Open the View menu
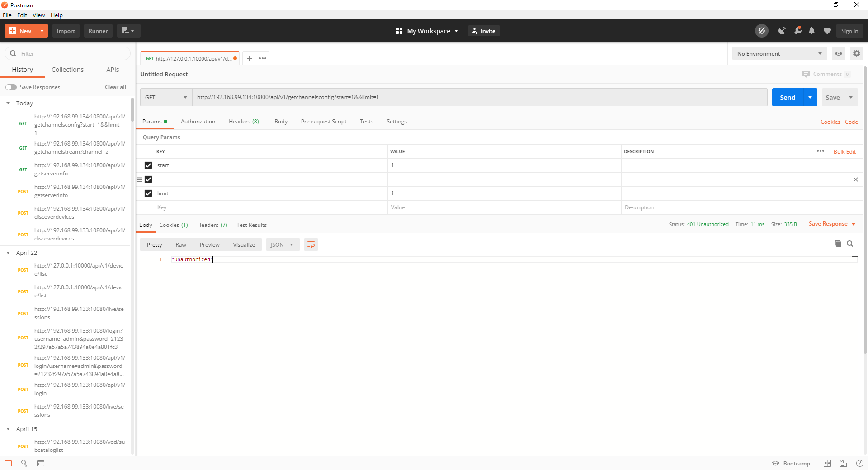 pyautogui.click(x=38, y=15)
